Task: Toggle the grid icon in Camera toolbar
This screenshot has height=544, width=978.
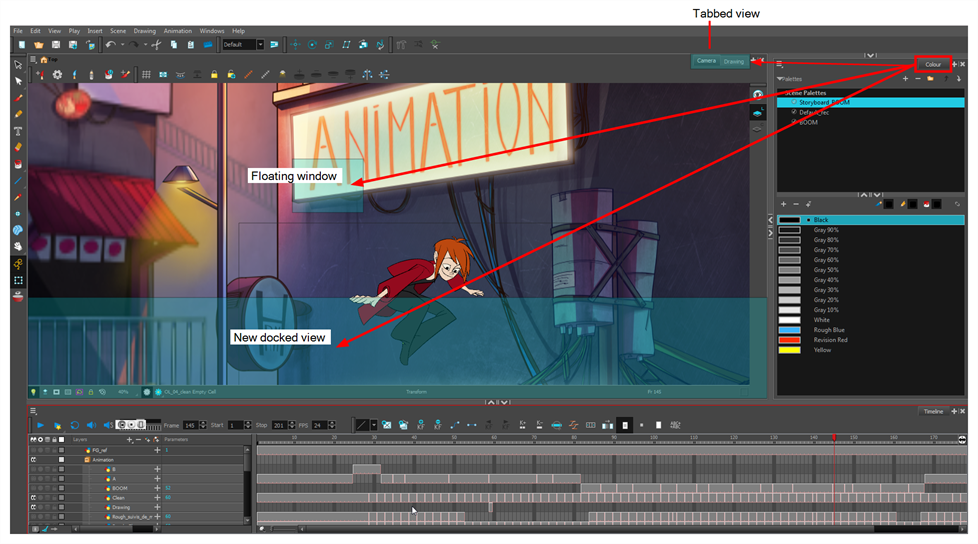Action: 146,75
